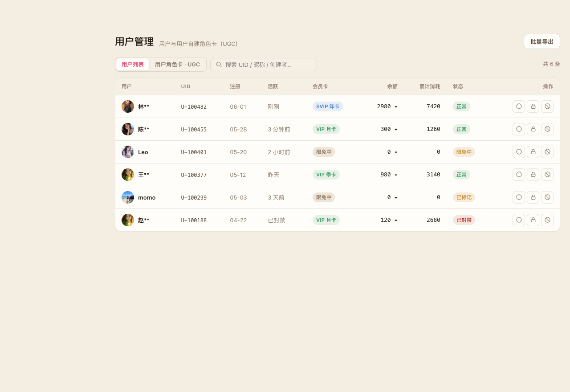The image size is (570, 392).
Task: Click the 活跃 column header
Action: (x=273, y=86)
